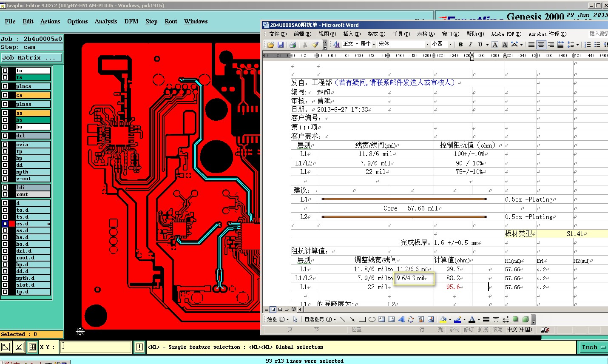
Task: Open the 插入(I) Insert menu in Word
Action: click(352, 34)
